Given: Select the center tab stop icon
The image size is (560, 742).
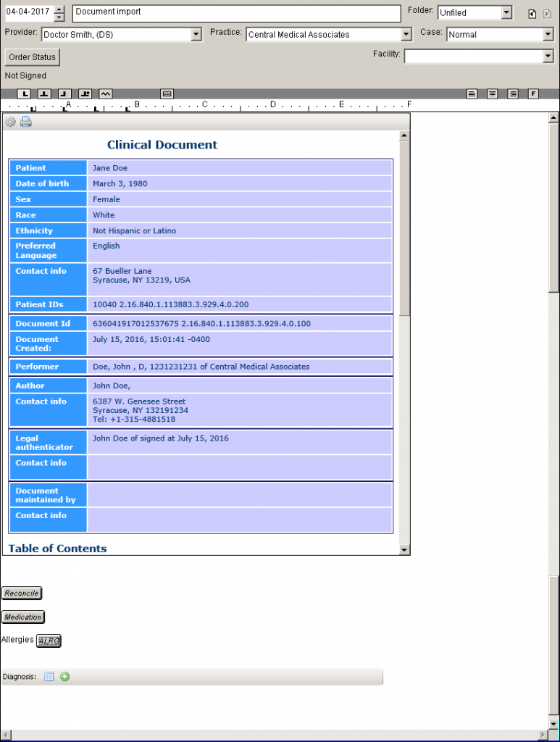Looking at the screenshot, I should point(44,93).
